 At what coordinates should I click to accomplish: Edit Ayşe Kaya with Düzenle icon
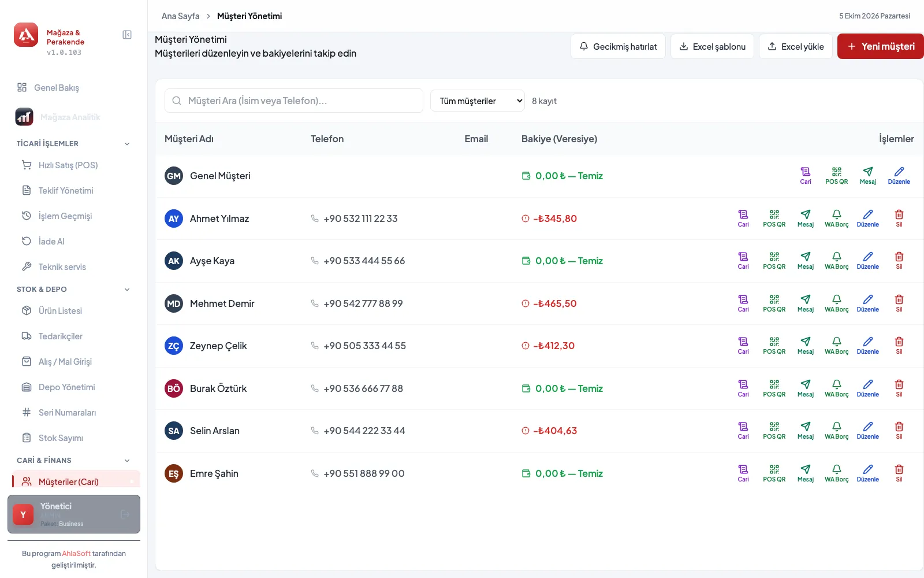pos(868,261)
